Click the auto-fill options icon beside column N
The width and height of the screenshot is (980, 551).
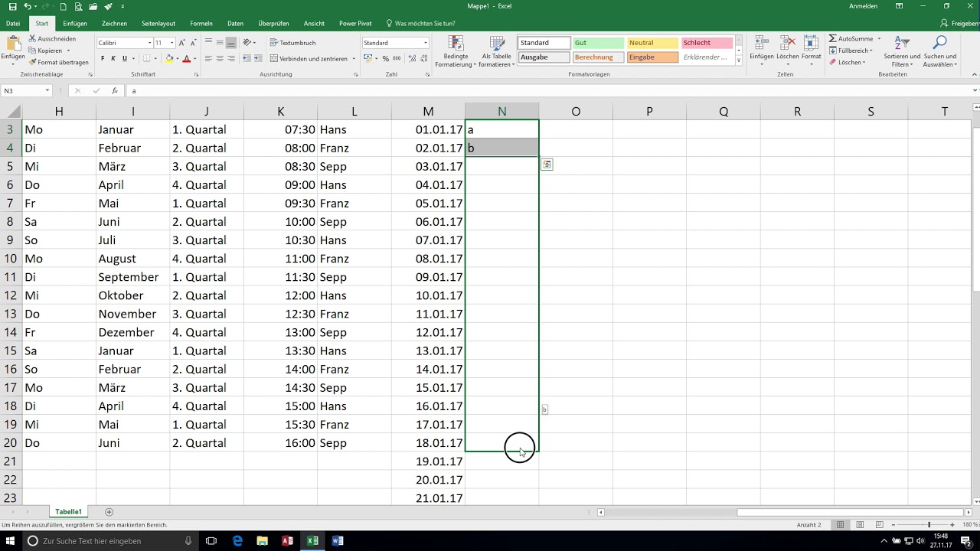click(x=547, y=165)
